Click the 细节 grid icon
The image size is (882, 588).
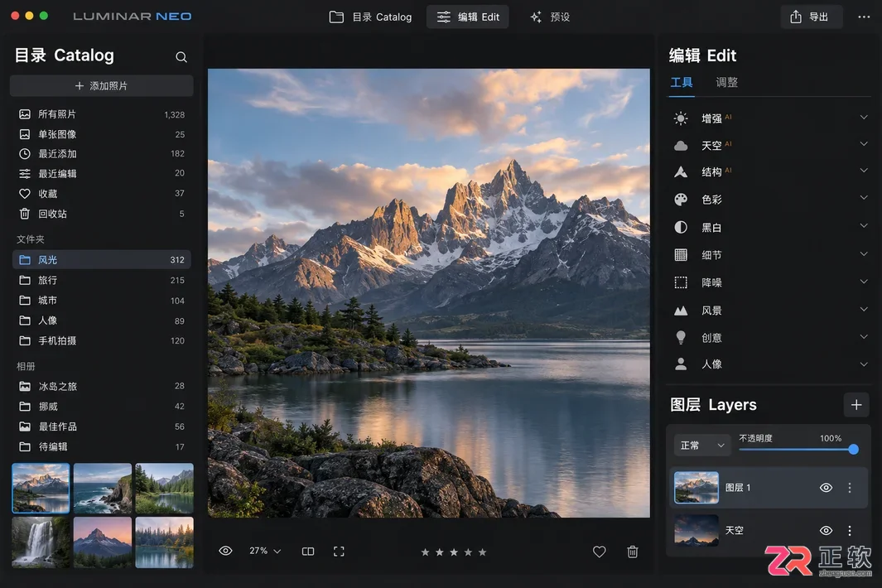click(681, 255)
